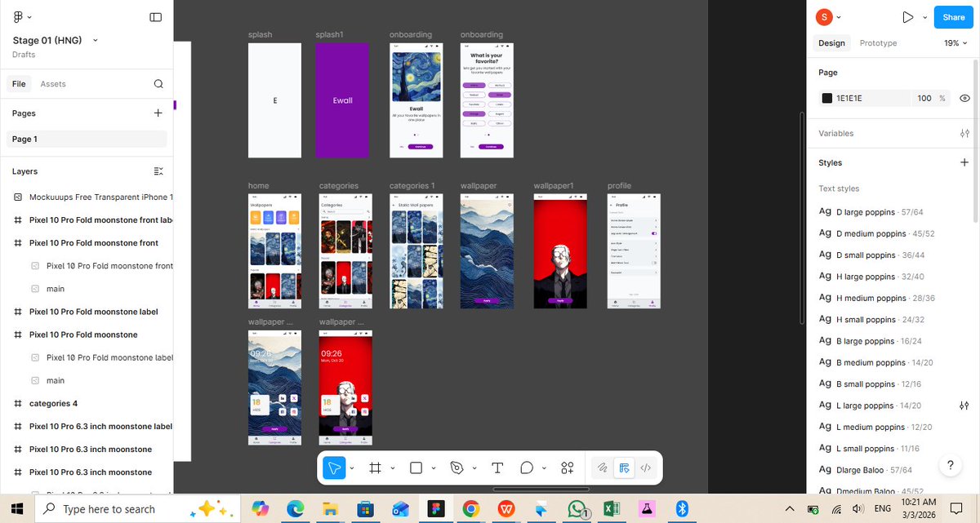This screenshot has width=980, height=523.
Task: Select the Pen tool
Action: click(x=457, y=468)
